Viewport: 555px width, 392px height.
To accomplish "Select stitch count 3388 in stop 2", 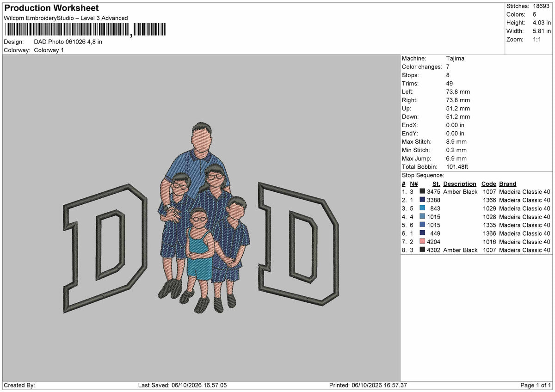I will tap(433, 200).
